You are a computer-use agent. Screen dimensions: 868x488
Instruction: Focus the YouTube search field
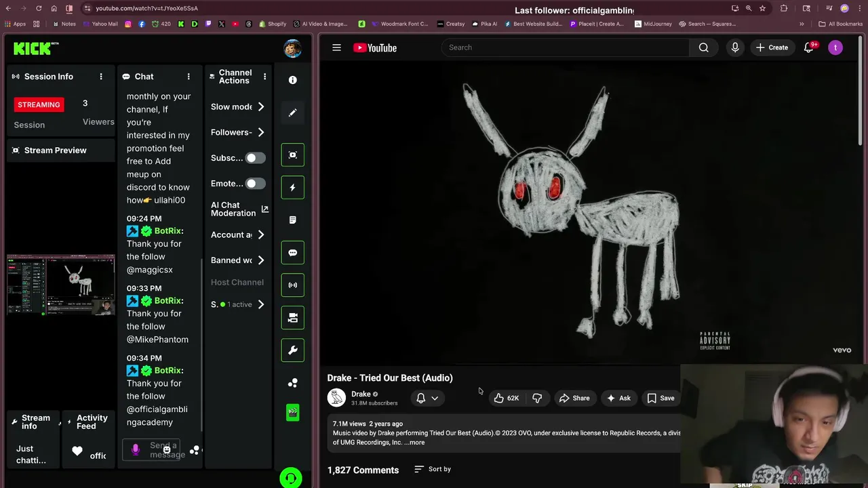[x=565, y=47]
